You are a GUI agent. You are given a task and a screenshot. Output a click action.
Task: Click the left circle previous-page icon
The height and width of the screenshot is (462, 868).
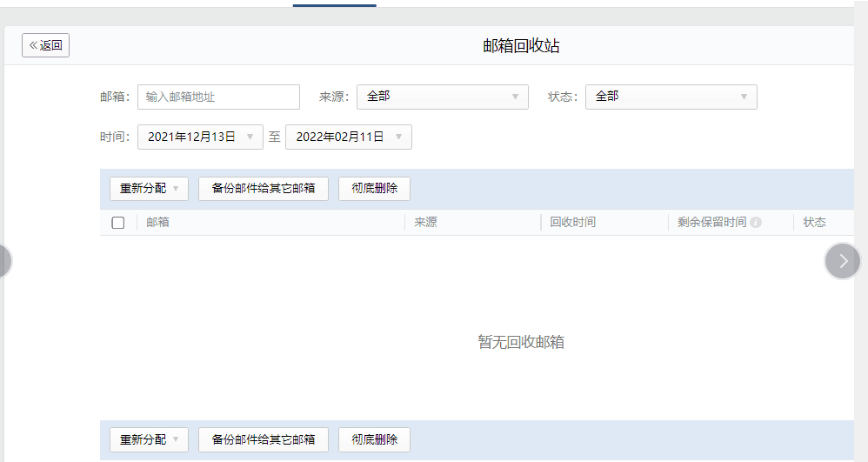tap(3, 261)
